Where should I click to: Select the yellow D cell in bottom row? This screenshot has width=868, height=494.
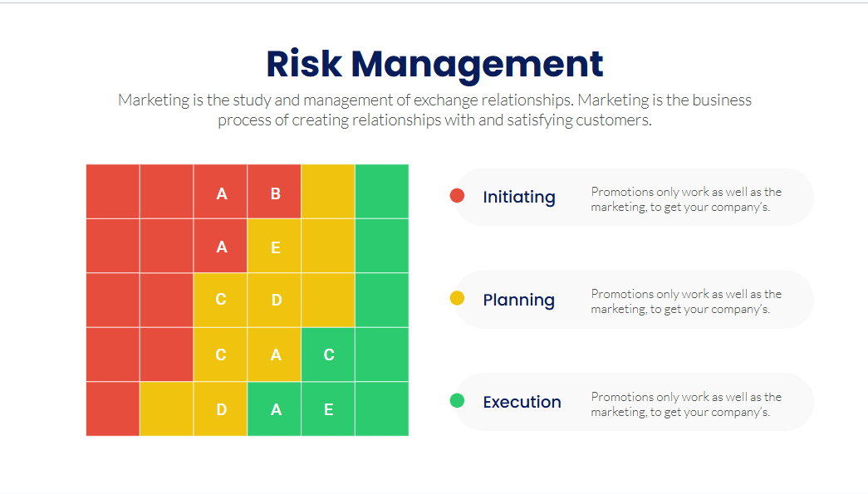(x=220, y=408)
